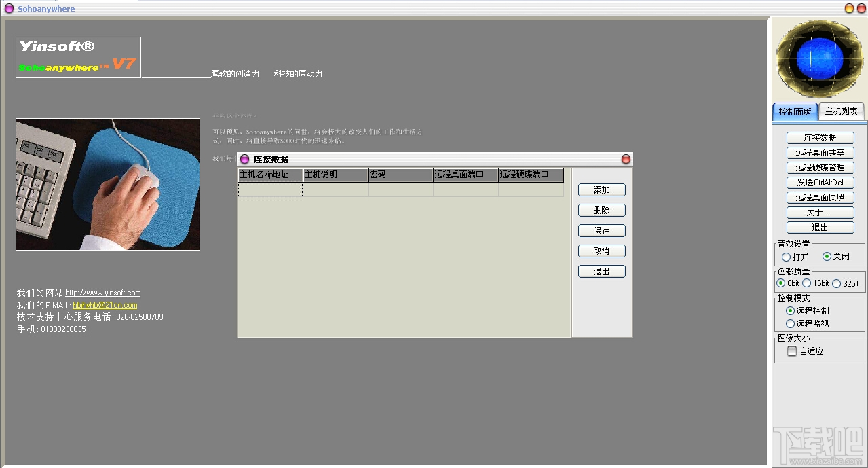Screen dimensions: 868x468
Task: Click the 主机名/ip地址 input cell
Action: click(269, 189)
